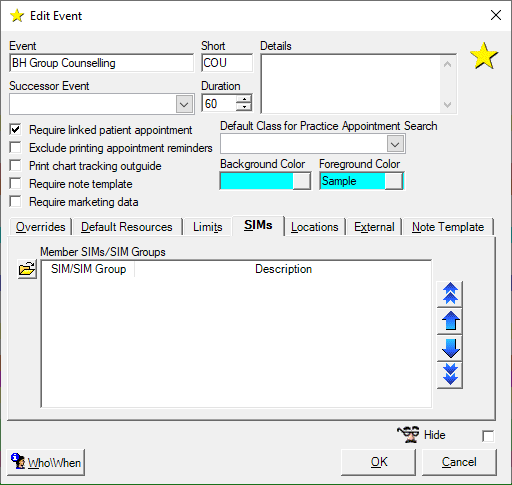Move SIM down one with down arrow
Image resolution: width=512 pixels, height=485 pixels.
pyautogui.click(x=450, y=348)
